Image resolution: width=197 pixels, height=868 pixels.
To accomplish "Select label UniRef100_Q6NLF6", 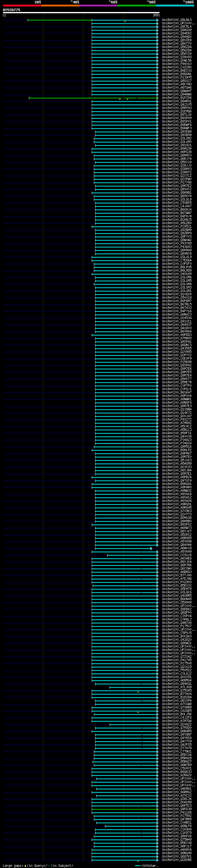I will (x=177, y=826).
